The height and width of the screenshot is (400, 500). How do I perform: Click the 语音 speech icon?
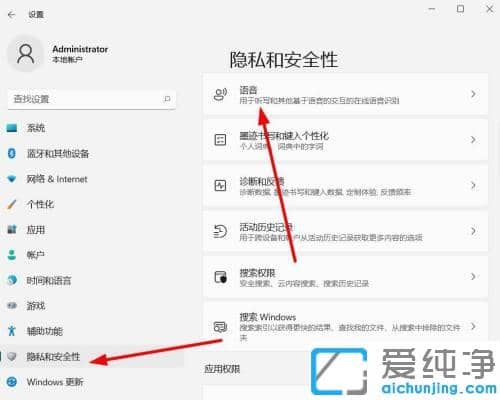click(x=220, y=94)
